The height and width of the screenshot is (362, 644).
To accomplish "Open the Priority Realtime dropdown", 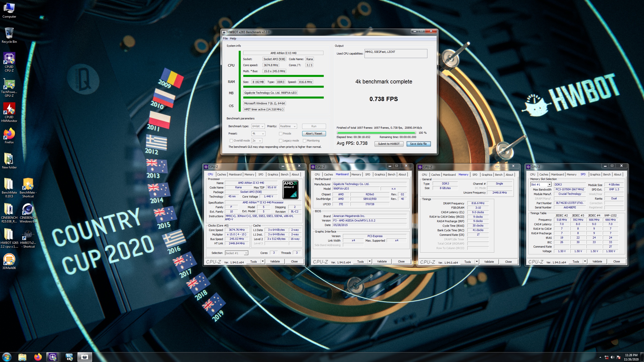I will coord(288,126).
